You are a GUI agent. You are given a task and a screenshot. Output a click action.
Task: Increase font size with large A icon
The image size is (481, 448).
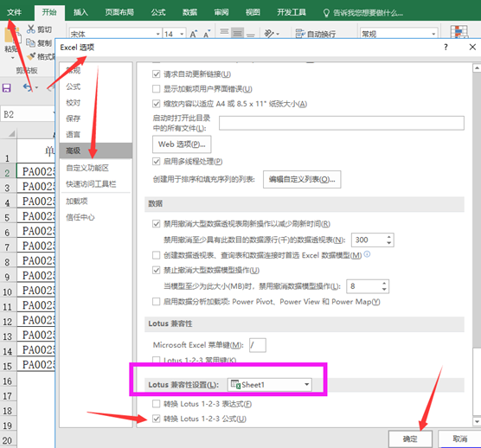point(194,34)
